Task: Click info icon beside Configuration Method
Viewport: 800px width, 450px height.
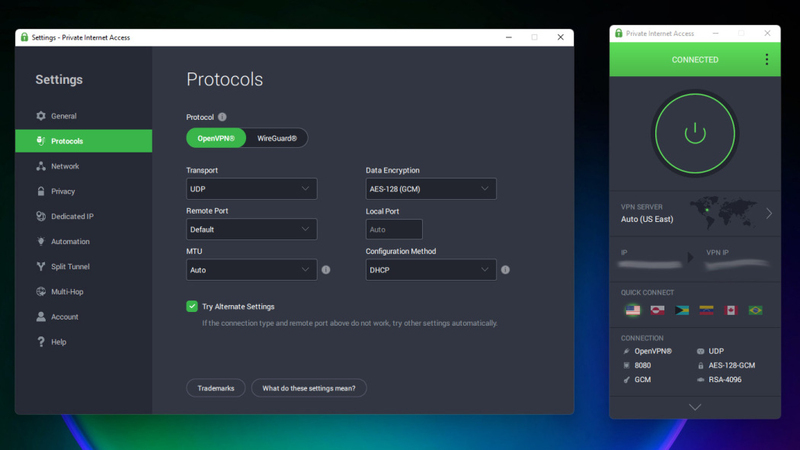Action: (x=505, y=270)
